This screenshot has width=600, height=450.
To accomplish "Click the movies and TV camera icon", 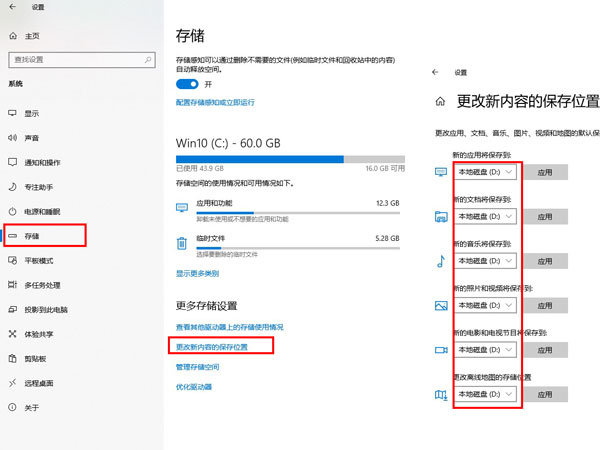I will pyautogui.click(x=441, y=350).
